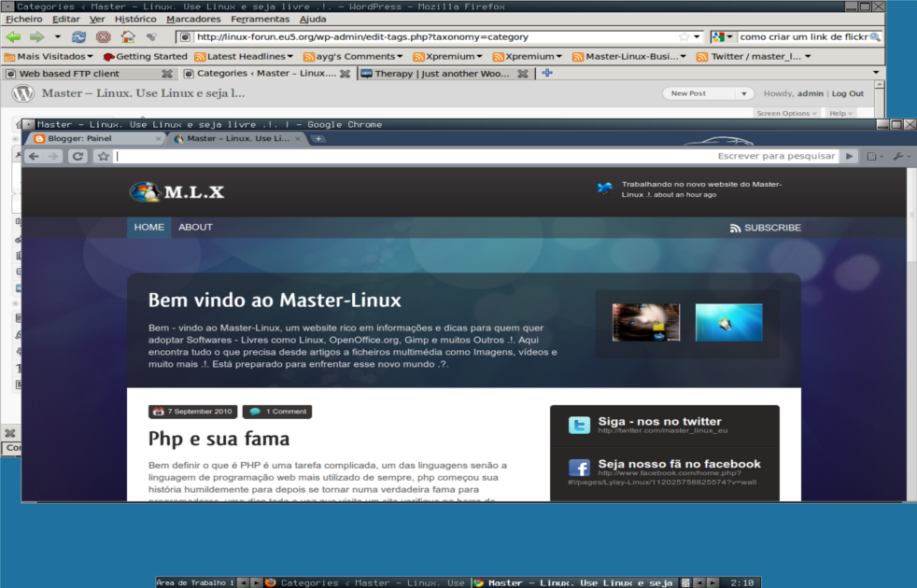Click the WordPress logo in admin header
The height and width of the screenshot is (588, 917).
pyautogui.click(x=22, y=93)
